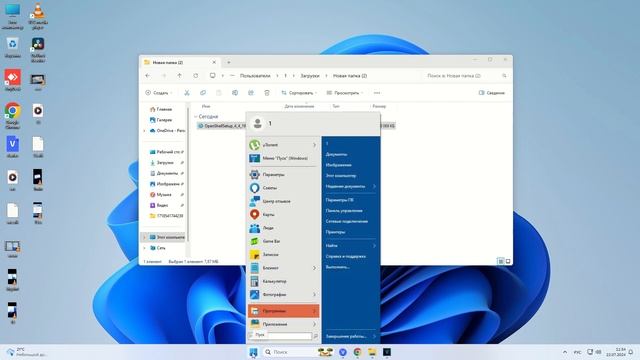Expand Недавние документы submenu arrow
This screenshot has height=360, width=640.
374,187
